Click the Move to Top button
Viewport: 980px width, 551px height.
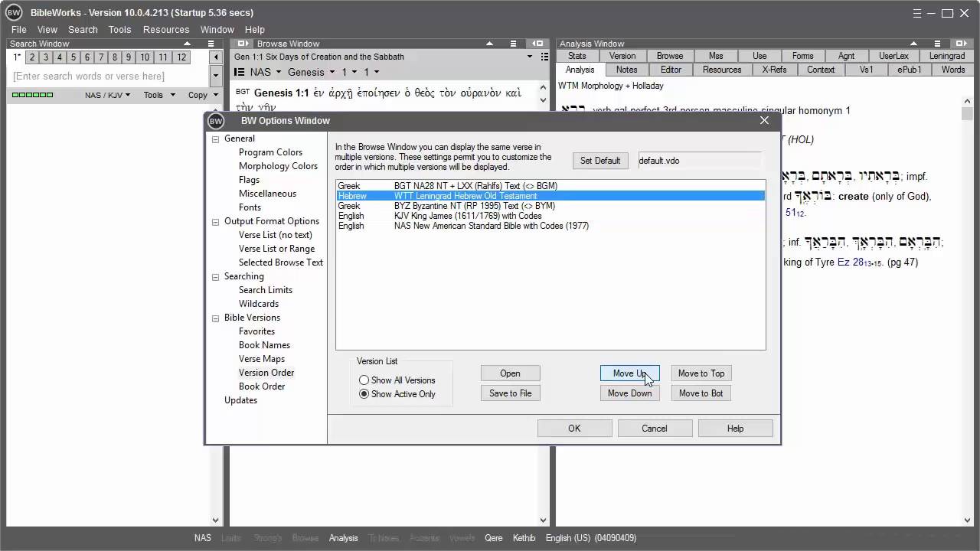701,373
